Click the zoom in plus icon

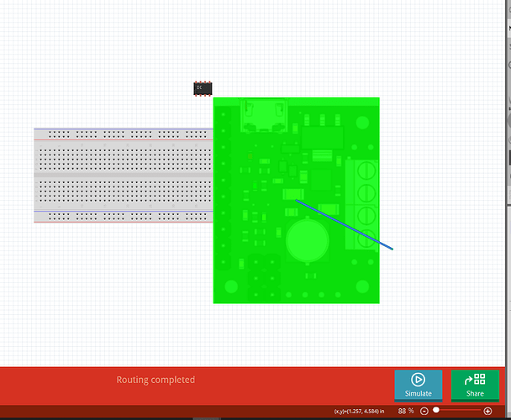click(x=488, y=411)
